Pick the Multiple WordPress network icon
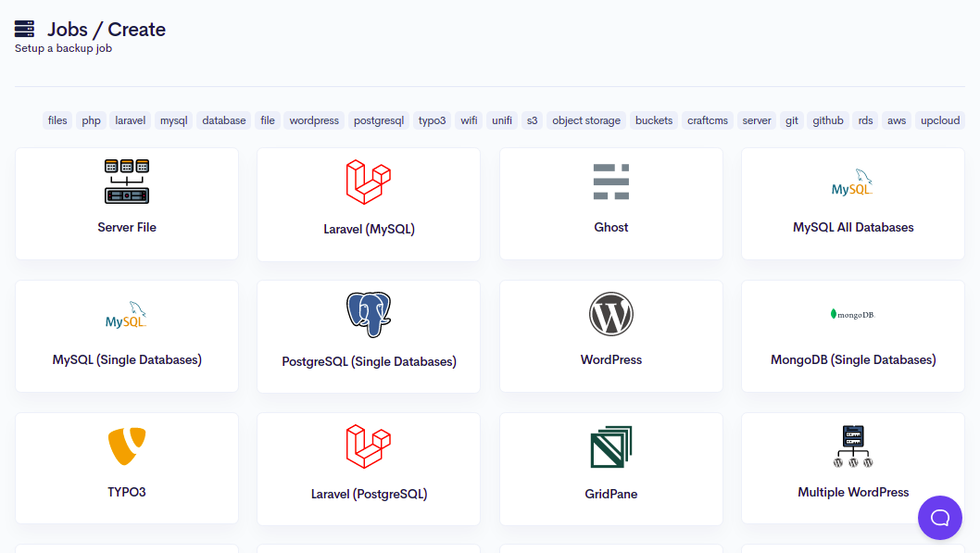 coord(853,446)
